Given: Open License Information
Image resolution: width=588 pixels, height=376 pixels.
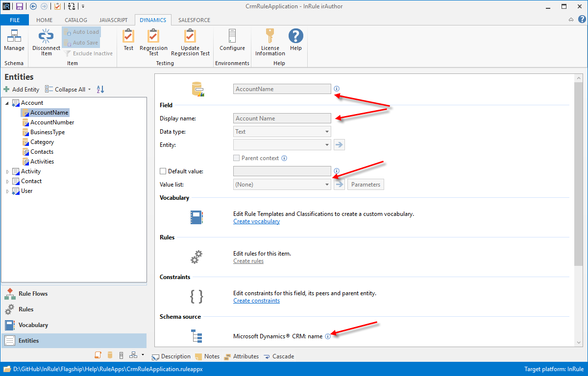Looking at the screenshot, I should click(x=270, y=42).
